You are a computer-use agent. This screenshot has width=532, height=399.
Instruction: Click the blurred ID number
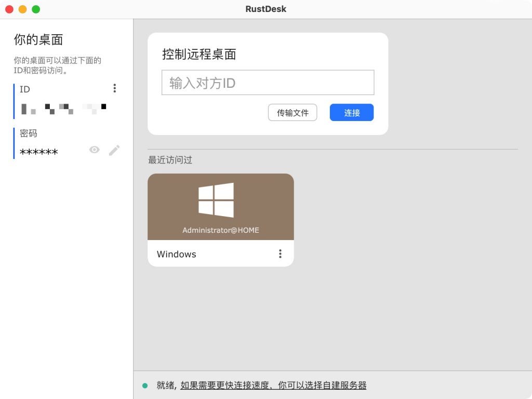pyautogui.click(x=64, y=109)
